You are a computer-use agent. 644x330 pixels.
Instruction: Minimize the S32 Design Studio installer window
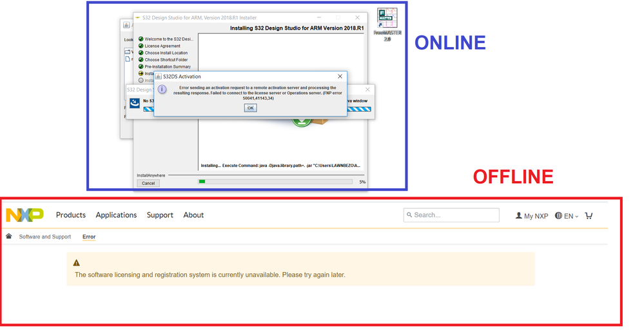(x=318, y=17)
